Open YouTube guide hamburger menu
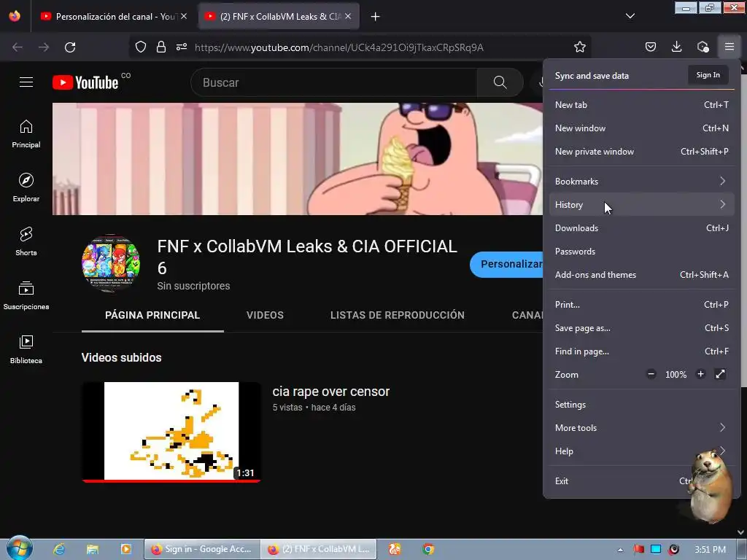This screenshot has width=747, height=560. point(26,82)
